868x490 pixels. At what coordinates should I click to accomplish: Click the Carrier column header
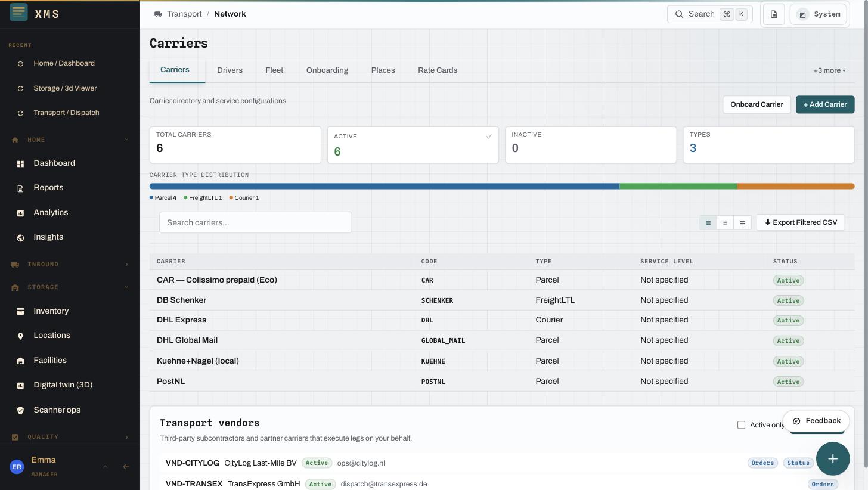coord(171,261)
